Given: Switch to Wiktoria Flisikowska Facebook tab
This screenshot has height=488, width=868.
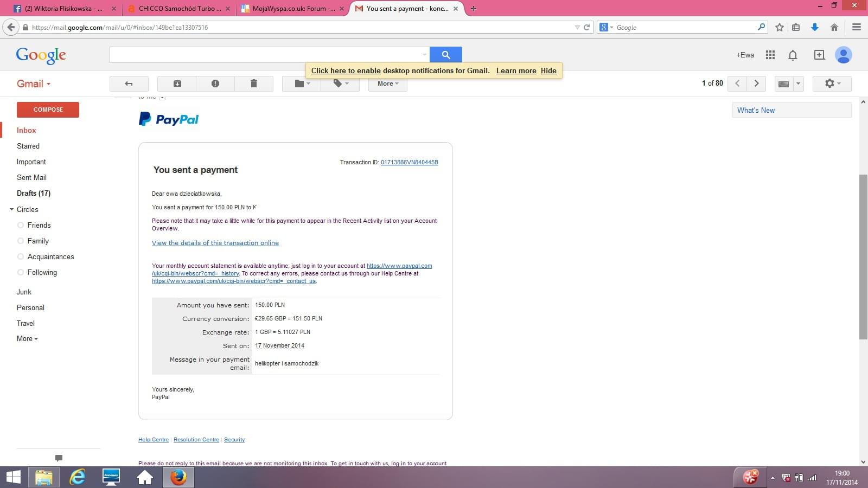Looking at the screenshot, I should [x=64, y=9].
